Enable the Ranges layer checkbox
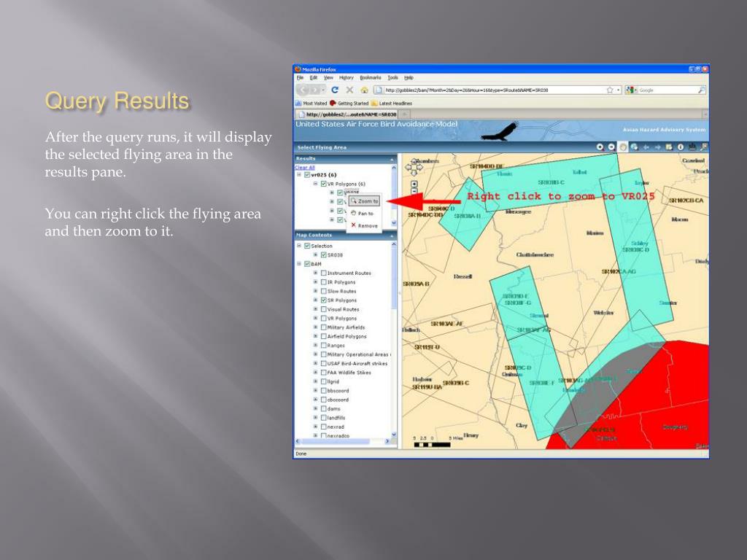Image resolution: width=747 pixels, height=560 pixels. 323,345
